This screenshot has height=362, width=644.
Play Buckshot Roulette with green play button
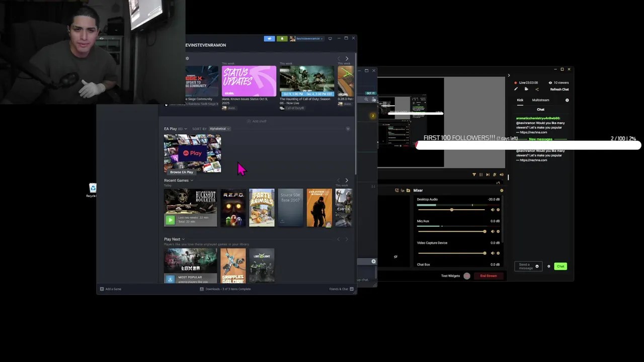(x=170, y=220)
